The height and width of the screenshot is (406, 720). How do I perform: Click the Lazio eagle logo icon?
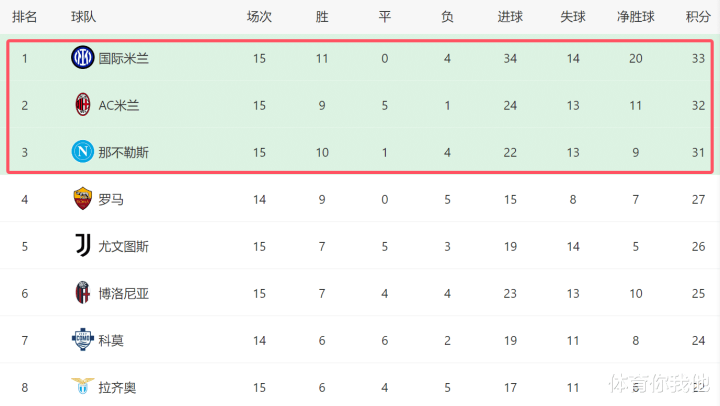click(x=82, y=385)
